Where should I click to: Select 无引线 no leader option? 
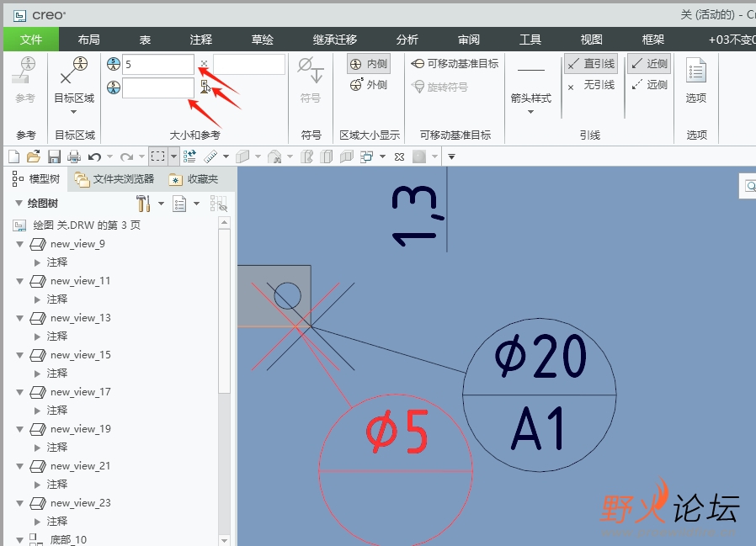591,85
